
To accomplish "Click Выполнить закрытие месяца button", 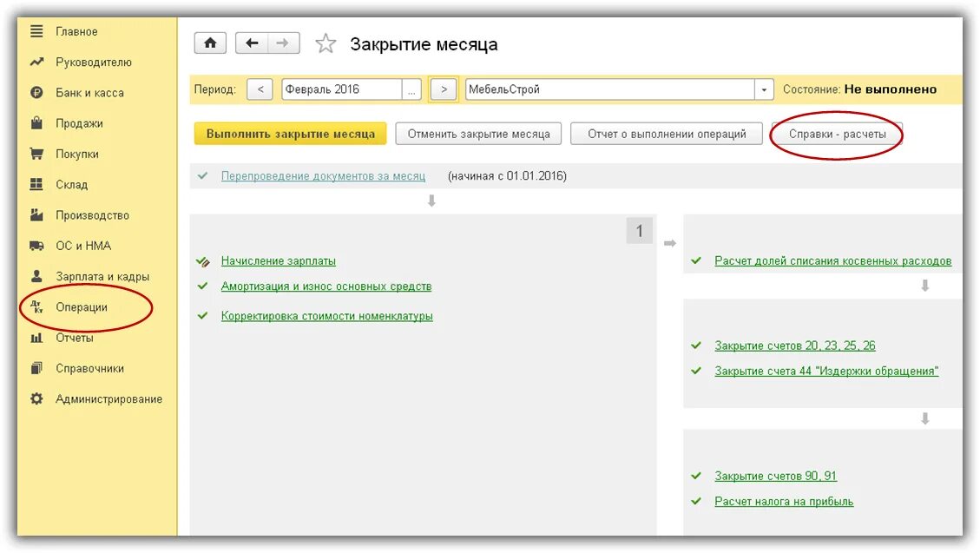I will point(291,134).
